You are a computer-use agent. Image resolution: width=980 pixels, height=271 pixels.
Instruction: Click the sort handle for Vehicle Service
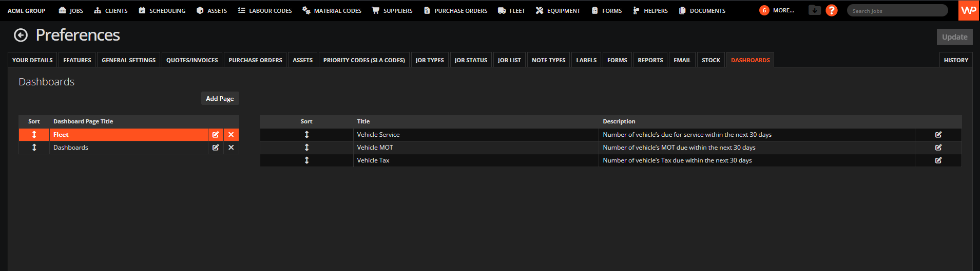[306, 135]
